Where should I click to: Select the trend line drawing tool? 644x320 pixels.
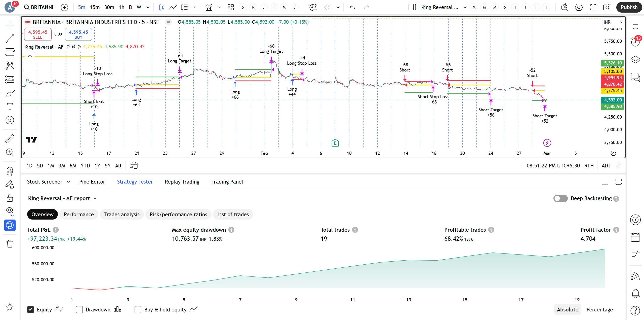10,39
